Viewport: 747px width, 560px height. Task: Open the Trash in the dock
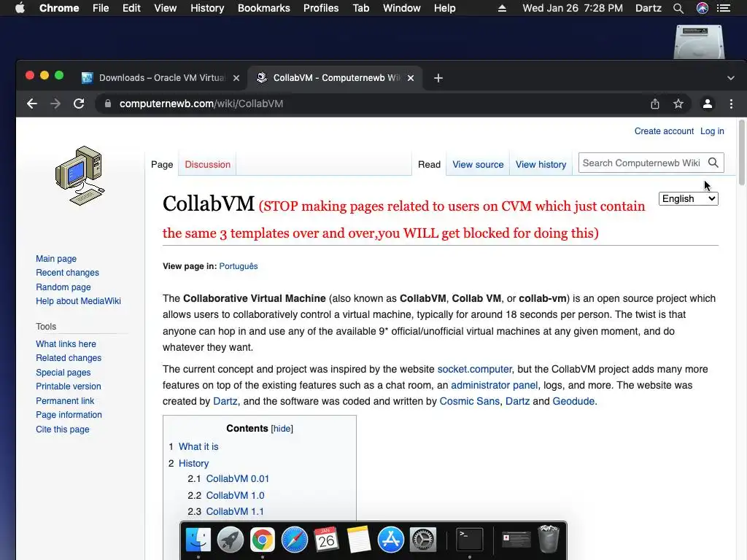pos(549,539)
